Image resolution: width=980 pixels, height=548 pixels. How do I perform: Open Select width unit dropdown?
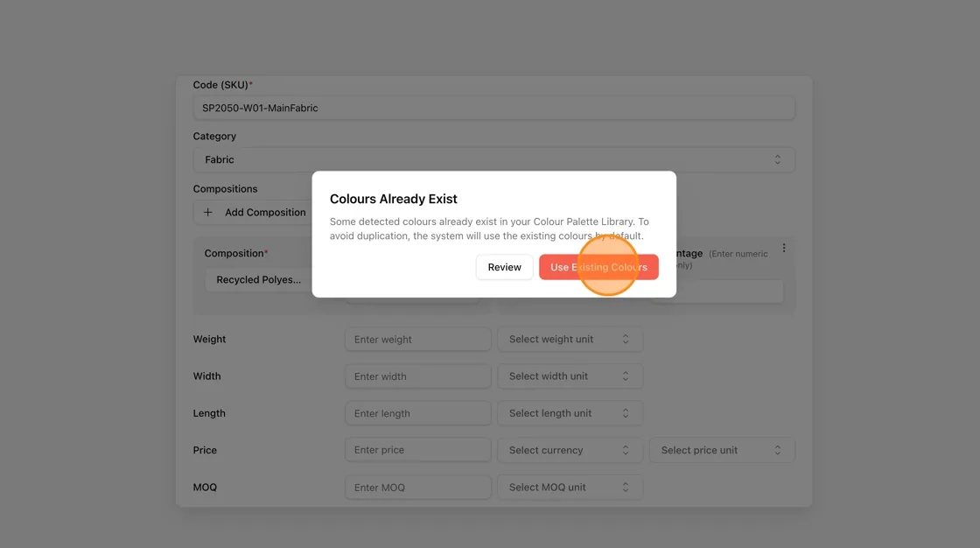(x=570, y=376)
